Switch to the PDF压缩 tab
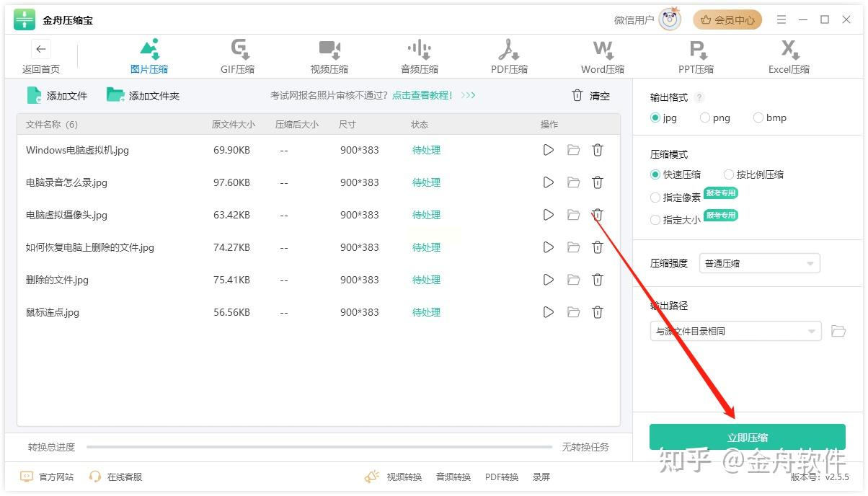 509,57
